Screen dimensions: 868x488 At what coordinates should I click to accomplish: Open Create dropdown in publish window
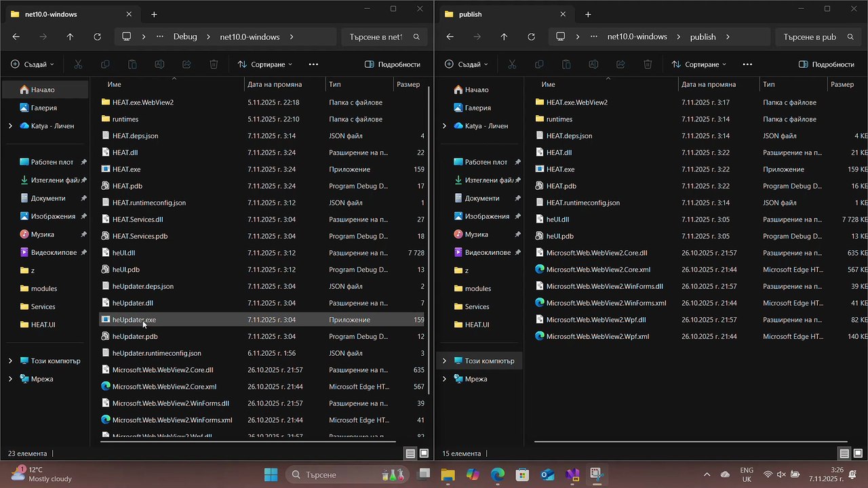(x=467, y=64)
